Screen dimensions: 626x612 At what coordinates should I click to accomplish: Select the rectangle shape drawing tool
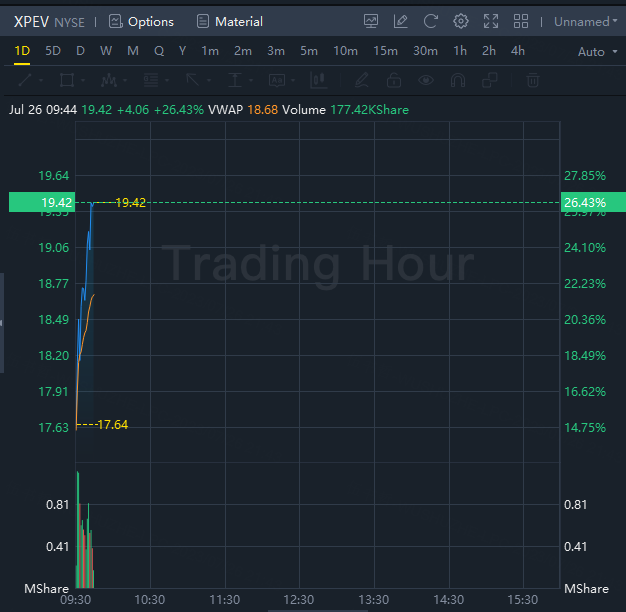67,80
